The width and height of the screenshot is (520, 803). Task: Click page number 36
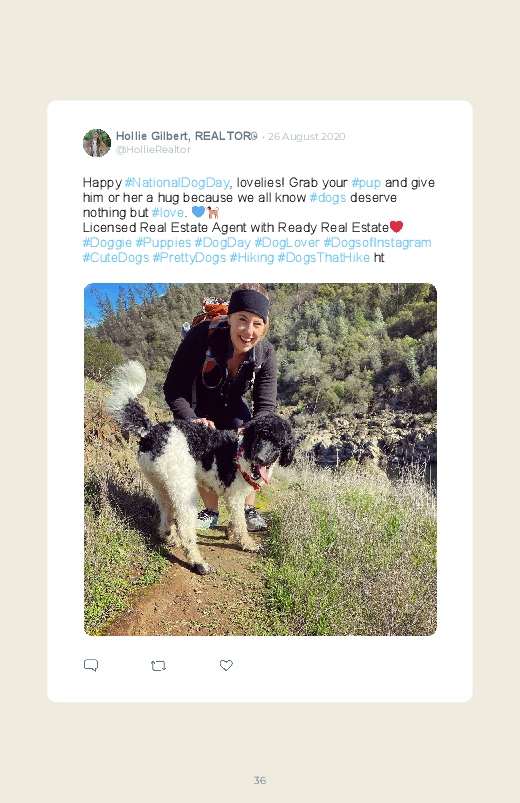260,780
